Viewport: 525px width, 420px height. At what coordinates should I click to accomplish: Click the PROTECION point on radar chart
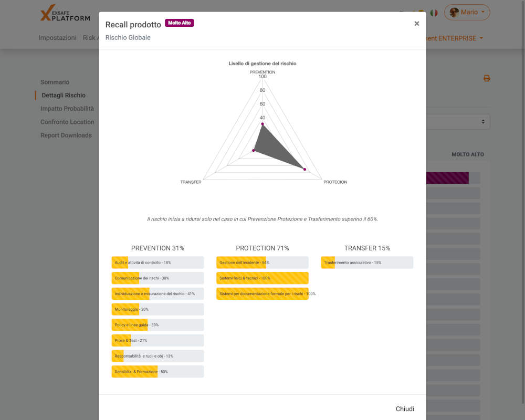tap(304, 169)
